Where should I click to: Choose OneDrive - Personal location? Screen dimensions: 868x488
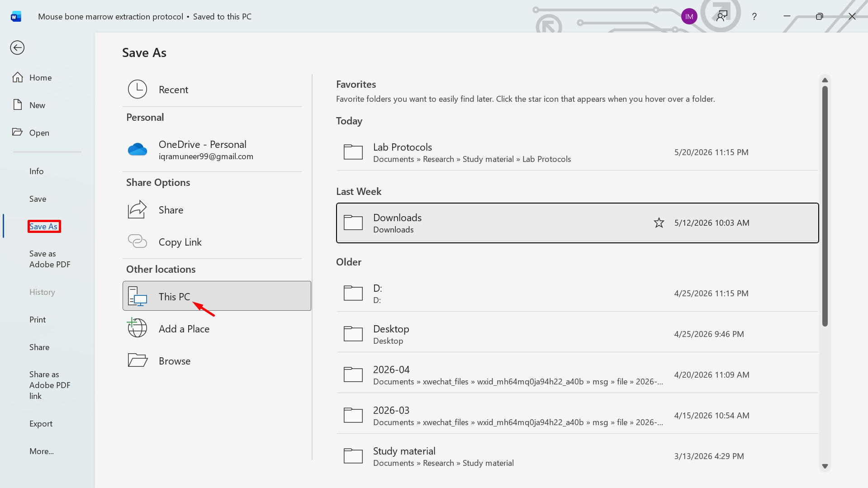pyautogui.click(x=212, y=149)
